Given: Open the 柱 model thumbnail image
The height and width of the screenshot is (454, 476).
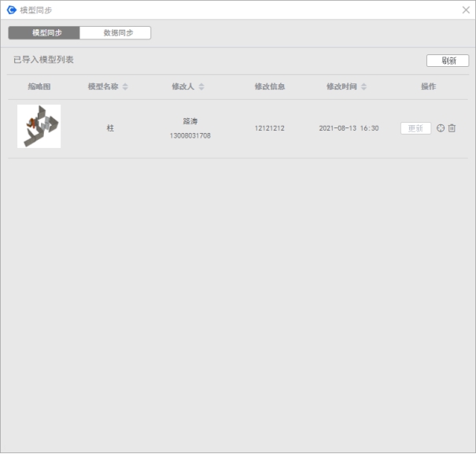Looking at the screenshot, I should (39, 127).
